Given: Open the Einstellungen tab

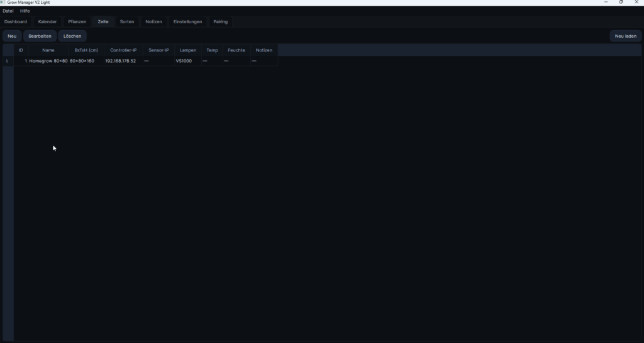Looking at the screenshot, I should 187,22.
